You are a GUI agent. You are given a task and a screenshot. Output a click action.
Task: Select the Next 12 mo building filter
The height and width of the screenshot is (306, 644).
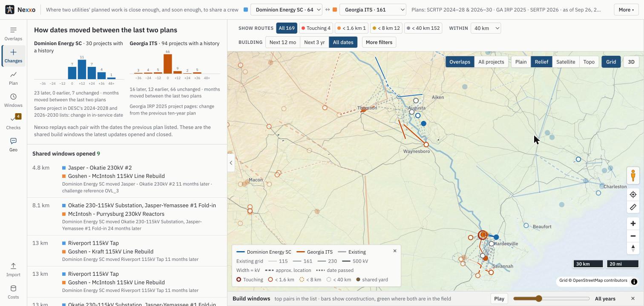pos(282,42)
